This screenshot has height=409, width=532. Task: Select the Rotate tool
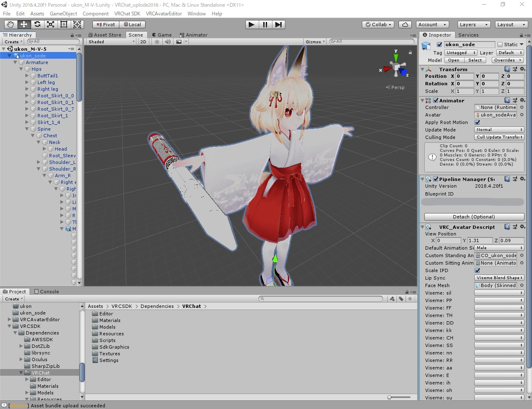[x=37, y=25]
